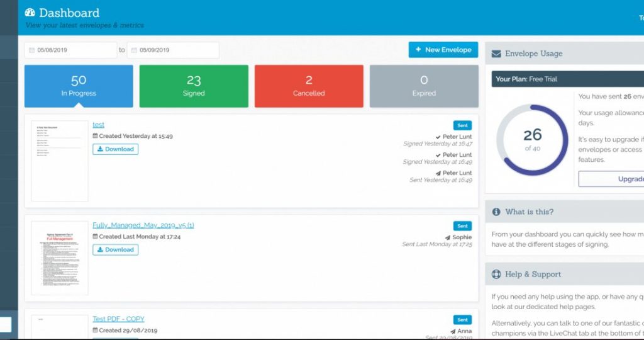Click 'Signed Yesterday at 16:49' text
Image resolution: width=644 pixels, height=340 pixels.
click(x=438, y=162)
